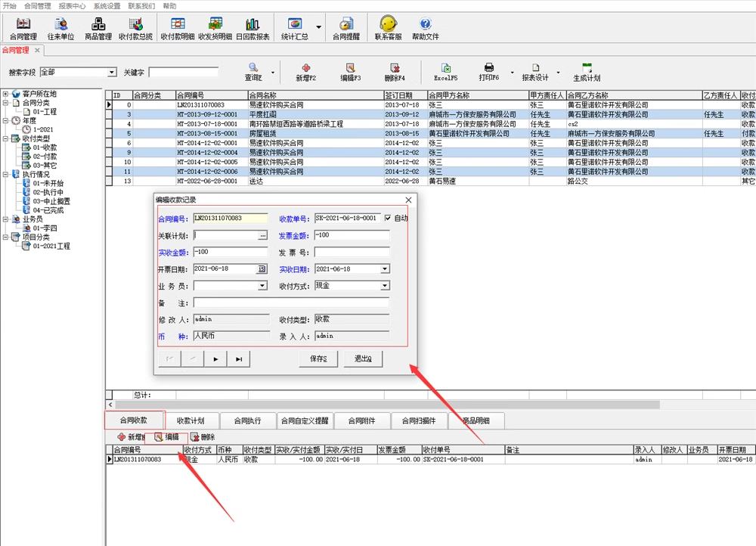Open 实收日期 date dropdown

click(385, 268)
